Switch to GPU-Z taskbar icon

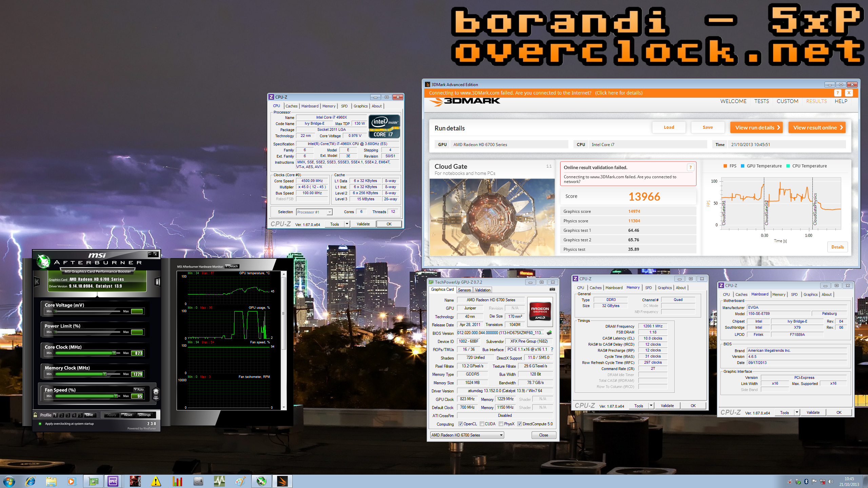[93, 481]
